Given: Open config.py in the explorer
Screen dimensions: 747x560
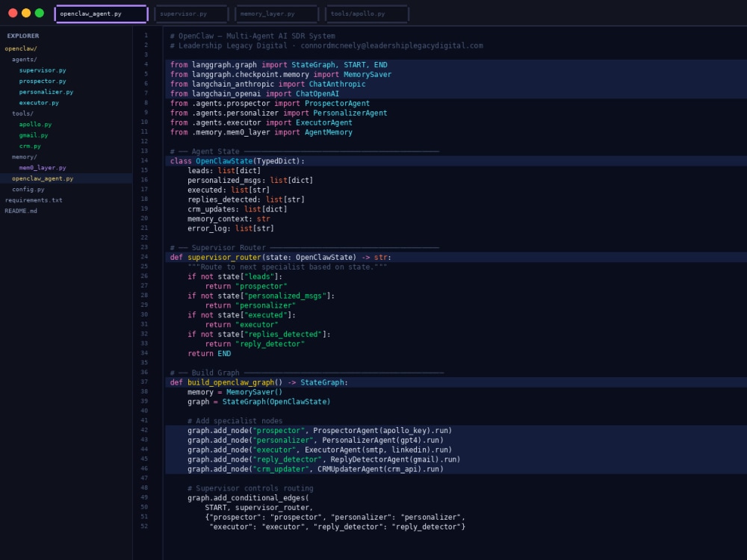Looking at the screenshot, I should pyautogui.click(x=28, y=189).
